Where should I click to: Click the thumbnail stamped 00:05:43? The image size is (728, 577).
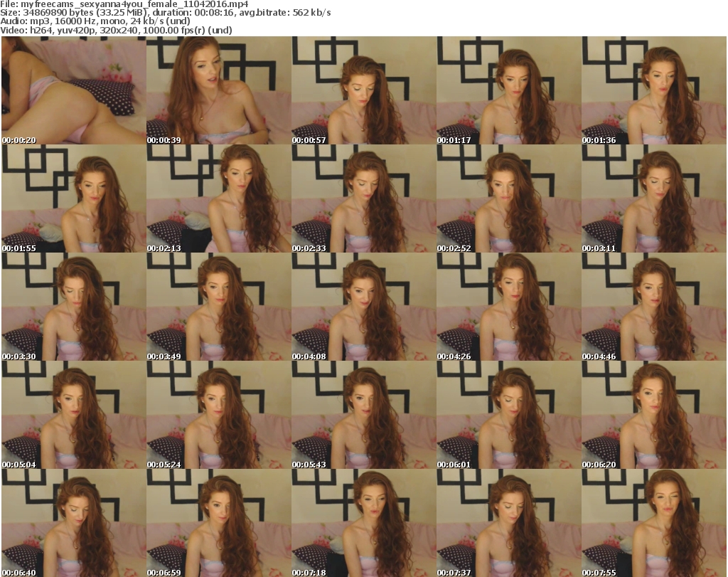pos(363,415)
